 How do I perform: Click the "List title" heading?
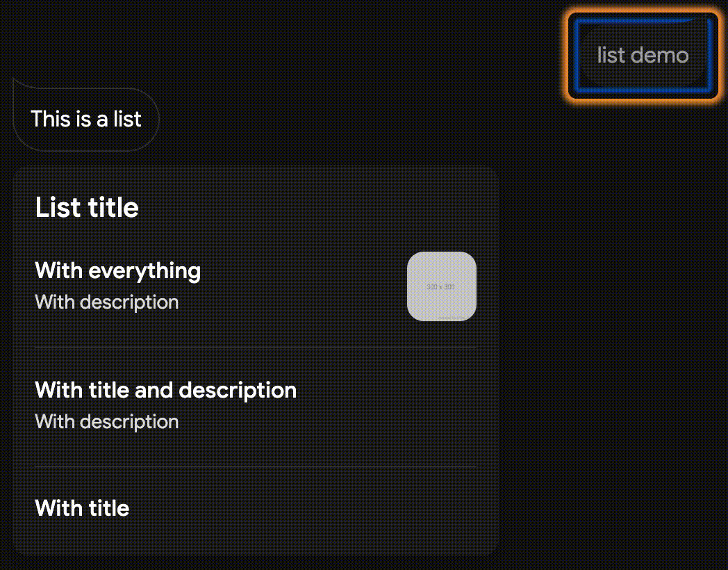pyautogui.click(x=87, y=207)
